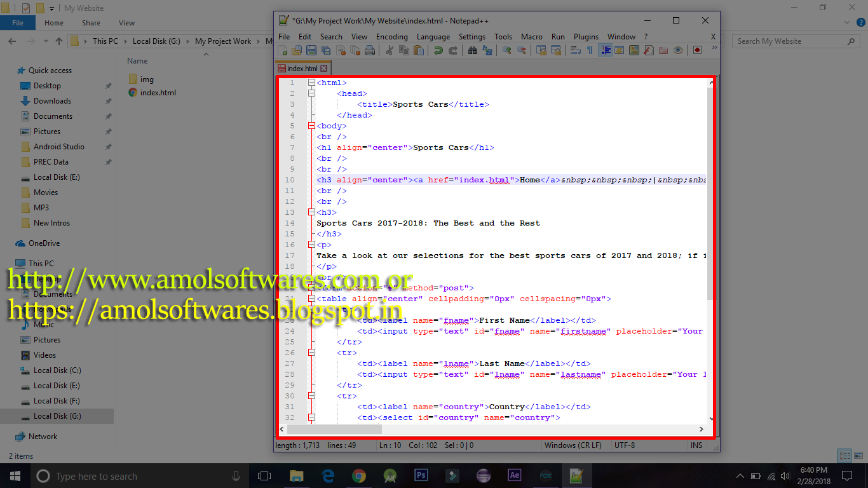Open the Encoding menu
The height and width of the screenshot is (488, 868).
pos(391,36)
